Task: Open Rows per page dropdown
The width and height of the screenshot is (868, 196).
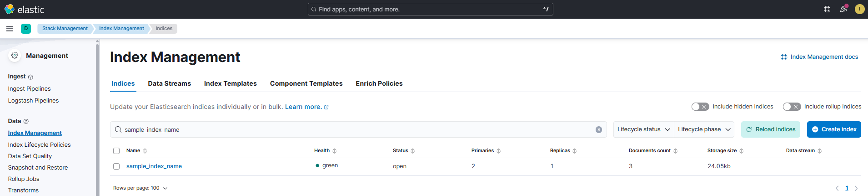Action: click(140, 188)
